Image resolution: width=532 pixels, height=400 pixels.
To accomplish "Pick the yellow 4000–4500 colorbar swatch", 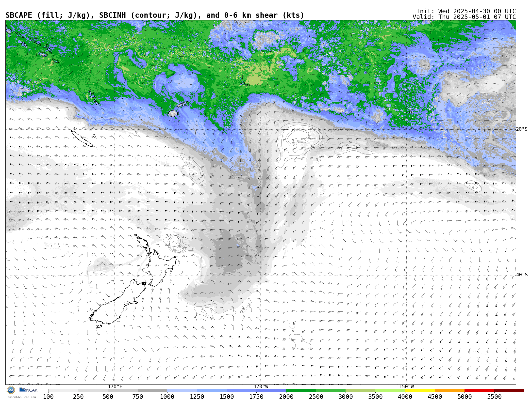I will point(420,391).
